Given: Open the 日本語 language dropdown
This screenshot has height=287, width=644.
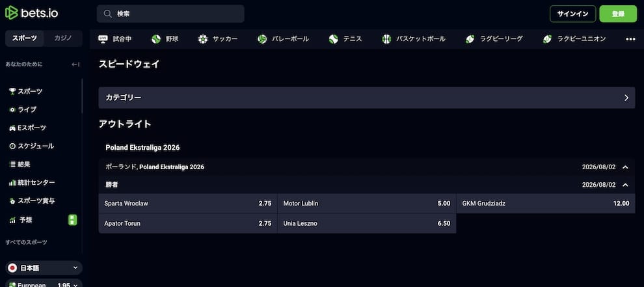Looking at the screenshot, I should 44,268.
